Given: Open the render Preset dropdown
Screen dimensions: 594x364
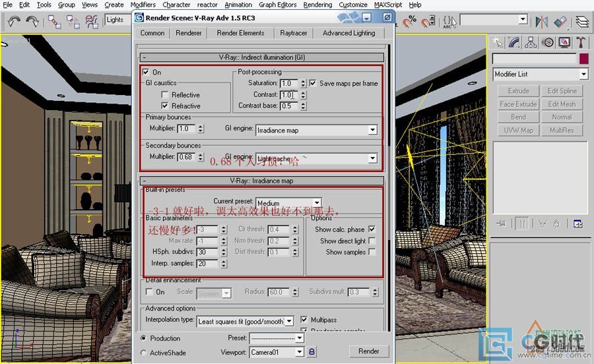Looking at the screenshot, I should 300,338.
